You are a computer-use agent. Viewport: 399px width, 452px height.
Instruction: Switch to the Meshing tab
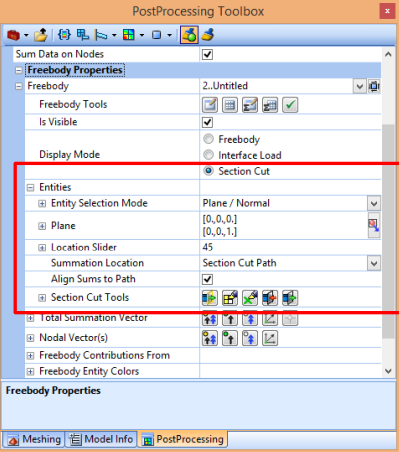(34, 439)
